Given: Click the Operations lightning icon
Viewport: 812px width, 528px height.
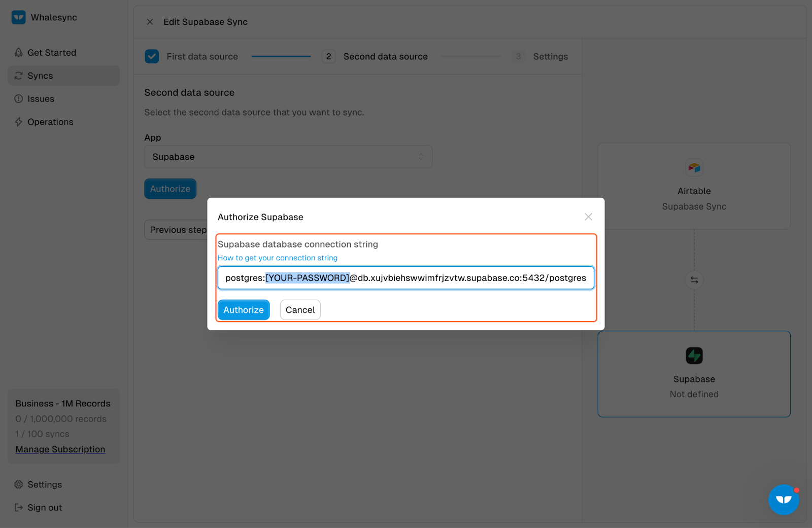Looking at the screenshot, I should [19, 122].
